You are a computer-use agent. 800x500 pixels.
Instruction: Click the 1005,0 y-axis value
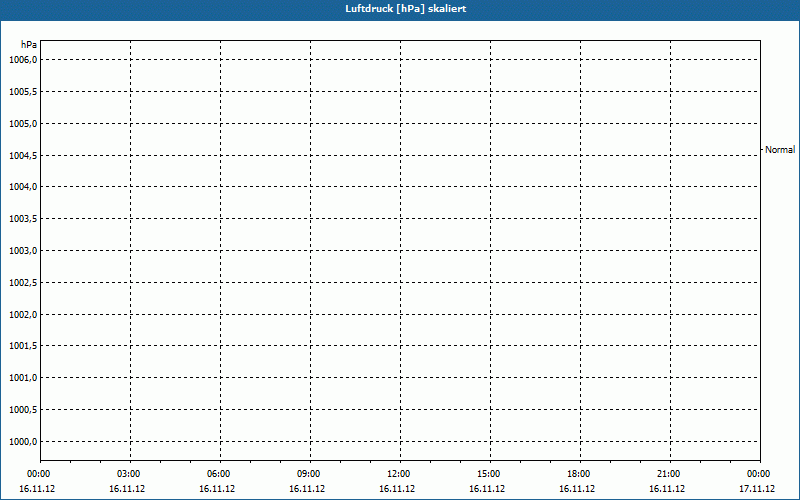23,123
